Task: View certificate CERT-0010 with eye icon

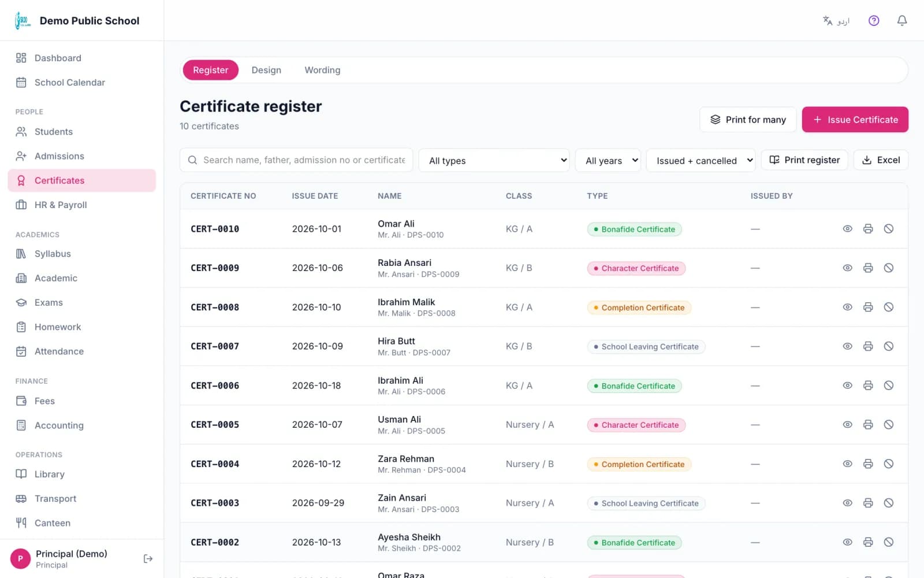Action: click(847, 229)
